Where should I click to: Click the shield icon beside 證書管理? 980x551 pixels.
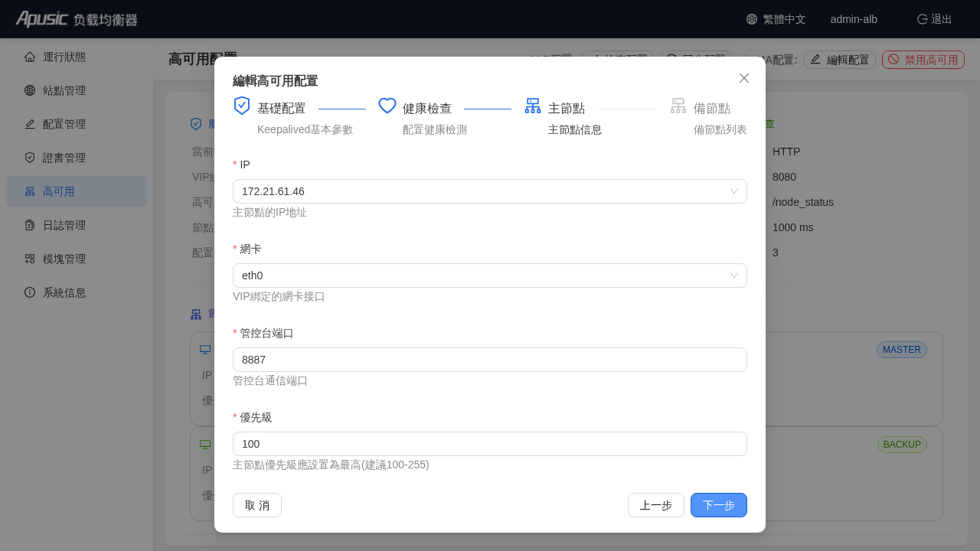pos(30,158)
